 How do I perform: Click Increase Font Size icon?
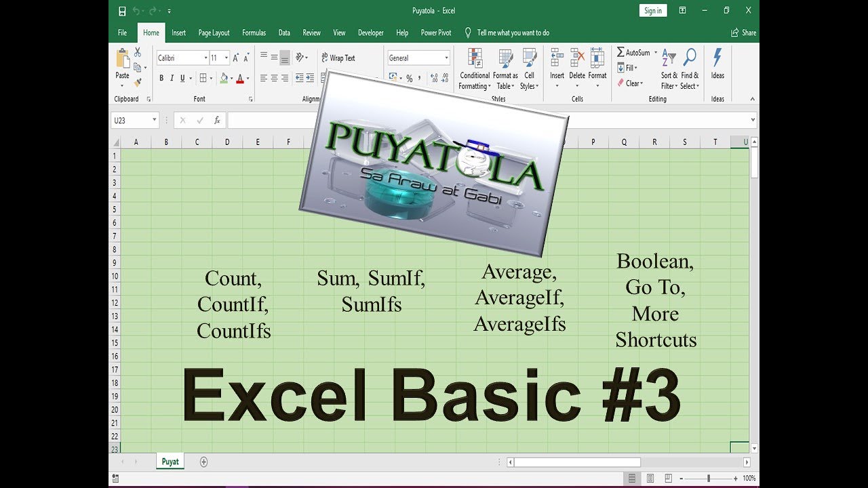[x=236, y=58]
